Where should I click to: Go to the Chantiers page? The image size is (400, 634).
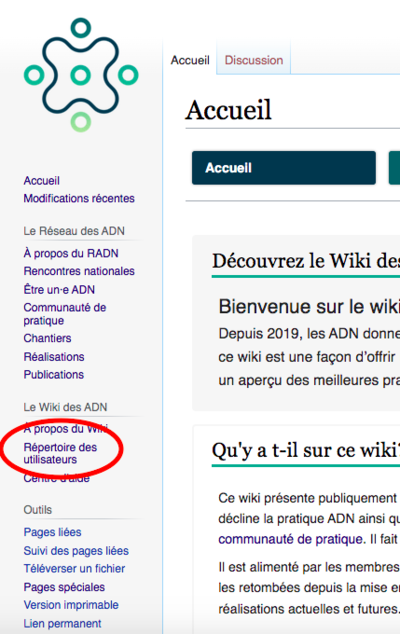click(x=47, y=338)
